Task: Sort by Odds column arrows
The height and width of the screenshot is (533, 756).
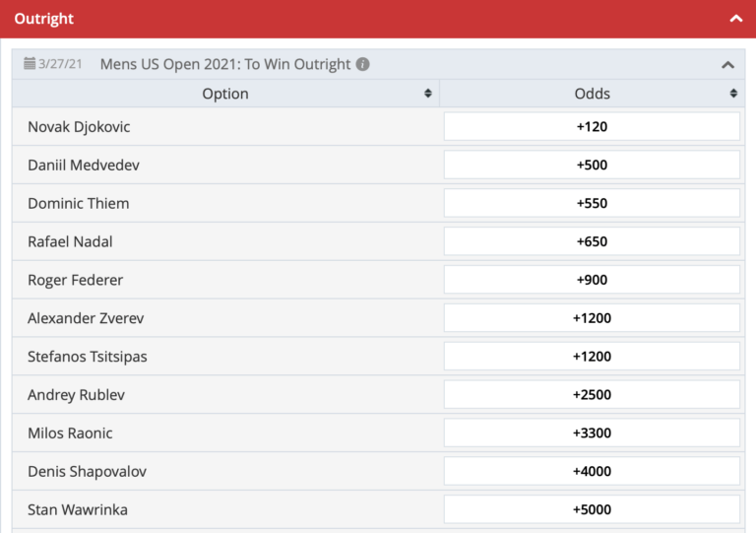Action: 733,93
